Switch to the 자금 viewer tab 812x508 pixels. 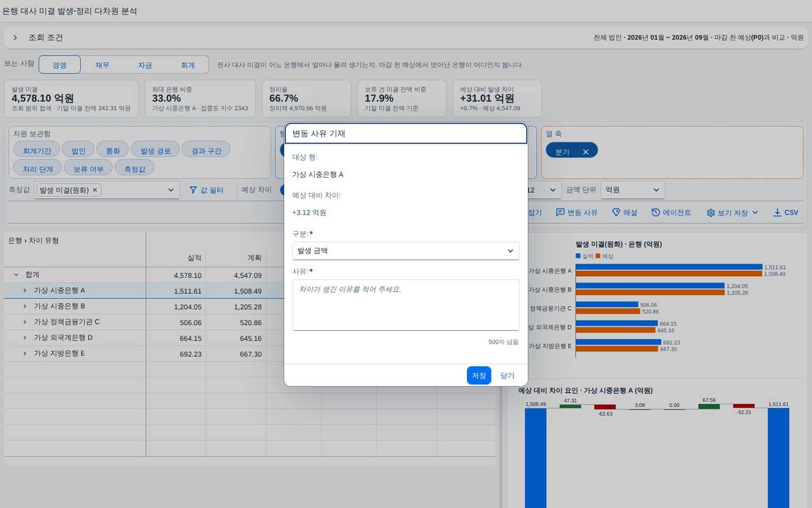(x=145, y=65)
